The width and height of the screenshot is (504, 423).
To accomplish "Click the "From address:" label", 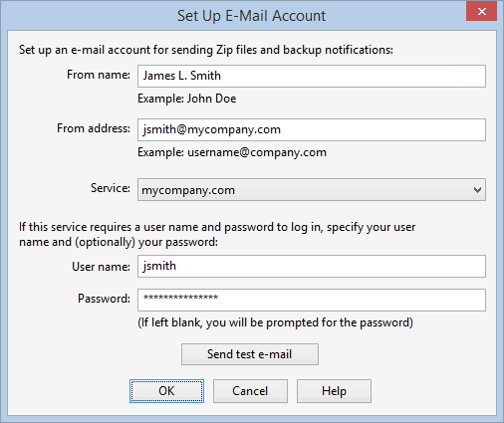I will 94,128.
